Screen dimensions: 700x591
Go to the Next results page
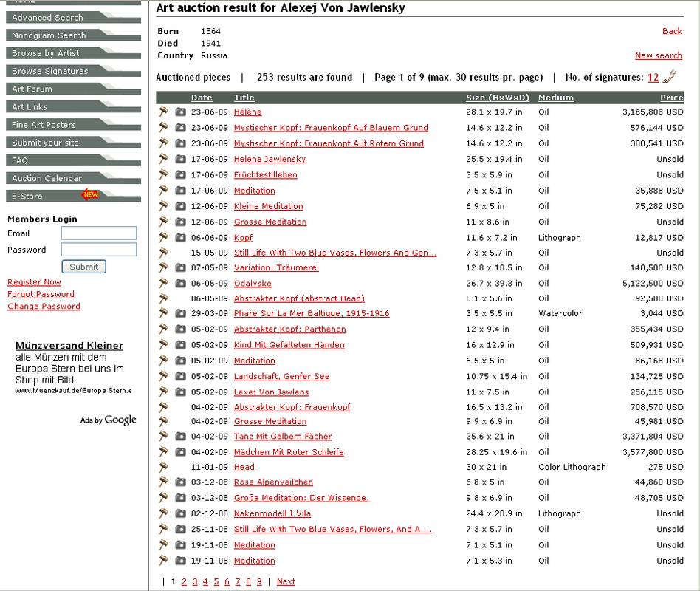[286, 582]
